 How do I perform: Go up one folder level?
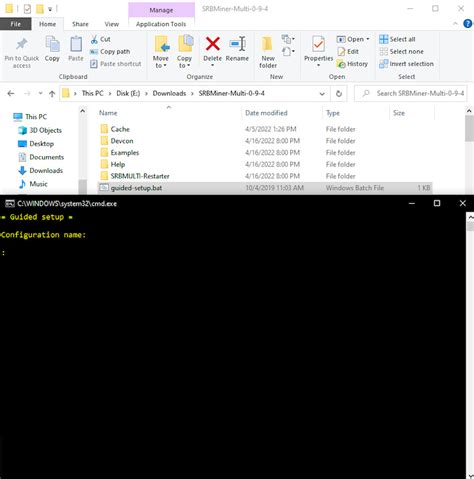click(x=52, y=94)
